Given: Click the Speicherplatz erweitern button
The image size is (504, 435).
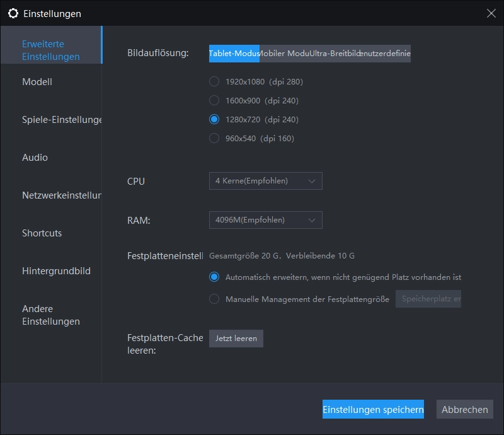Looking at the screenshot, I should tap(428, 299).
